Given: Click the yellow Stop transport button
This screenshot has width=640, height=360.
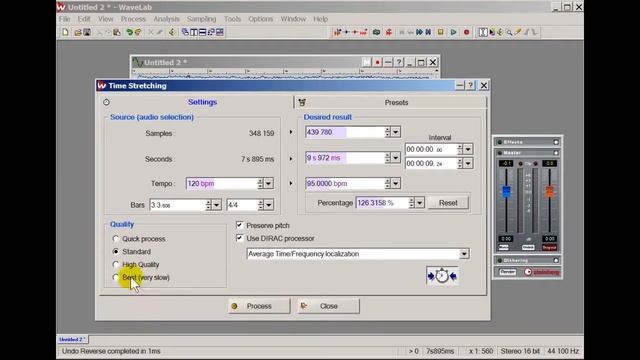Looking at the screenshot, I should click(x=440, y=32).
